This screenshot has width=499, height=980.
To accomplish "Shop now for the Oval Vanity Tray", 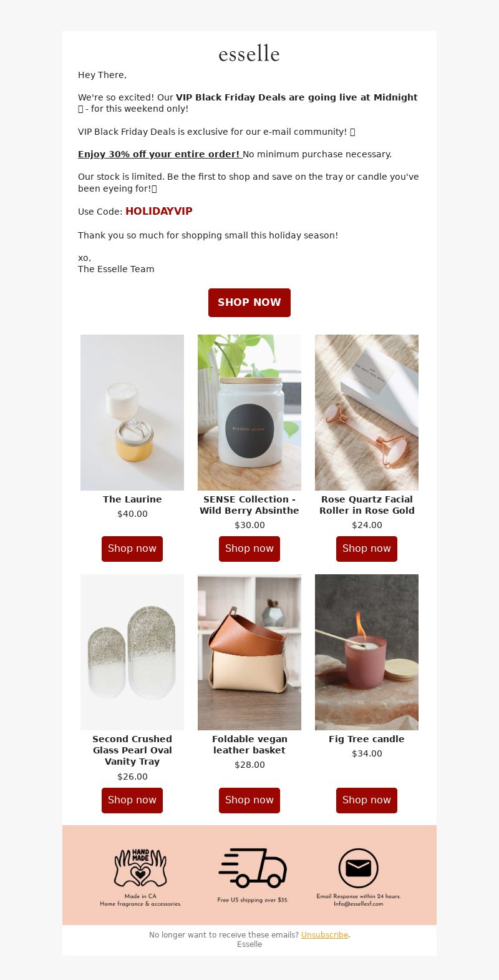I will pos(132,800).
